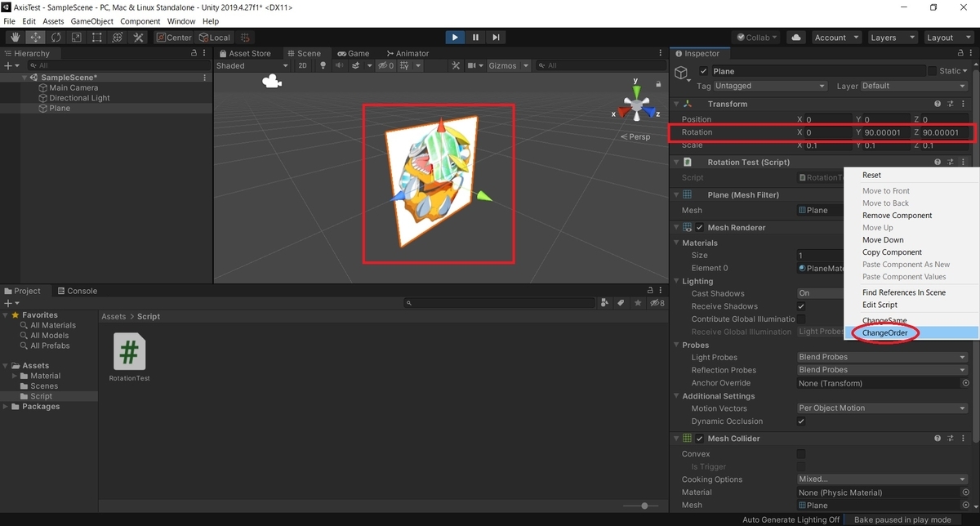Open the Asset Store tab
Image resolution: width=980 pixels, height=526 pixels.
pyautogui.click(x=244, y=53)
